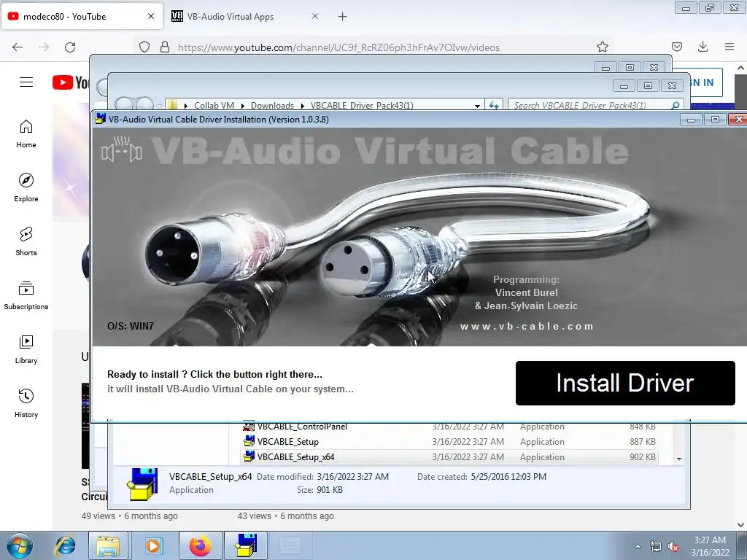Click the YouTube URL address field
747x560 pixels.
(x=338, y=47)
